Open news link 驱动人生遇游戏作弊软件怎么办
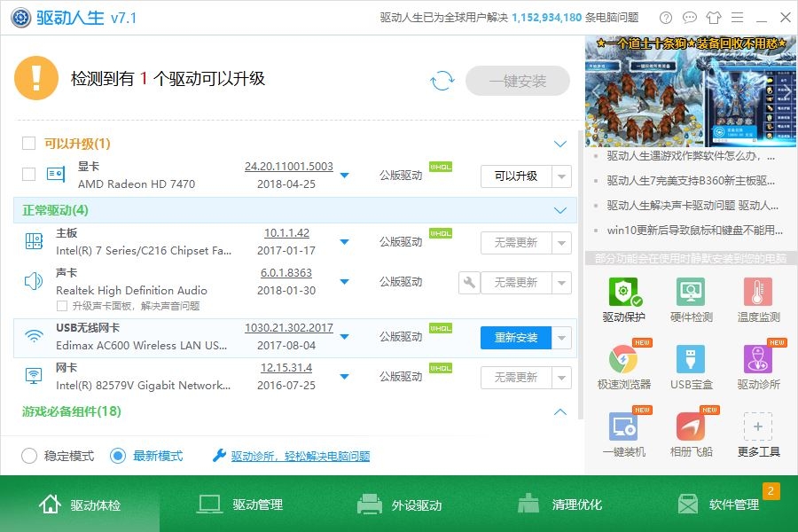 click(x=691, y=156)
